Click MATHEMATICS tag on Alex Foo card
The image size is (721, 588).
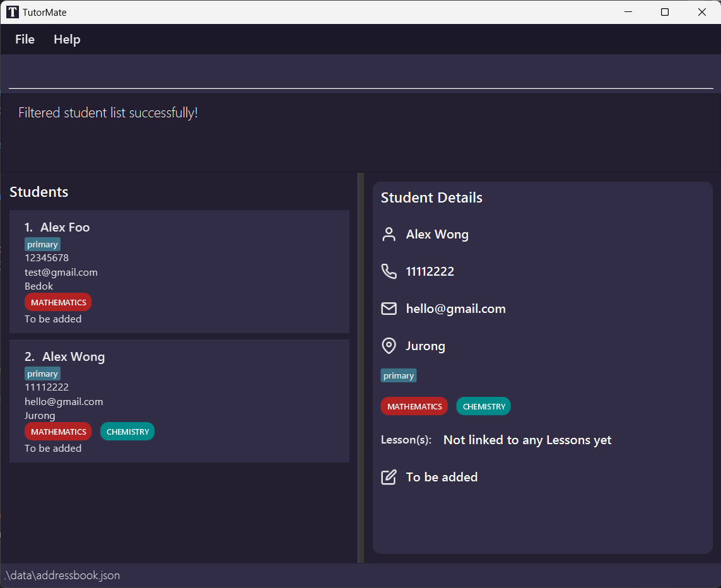tap(59, 302)
